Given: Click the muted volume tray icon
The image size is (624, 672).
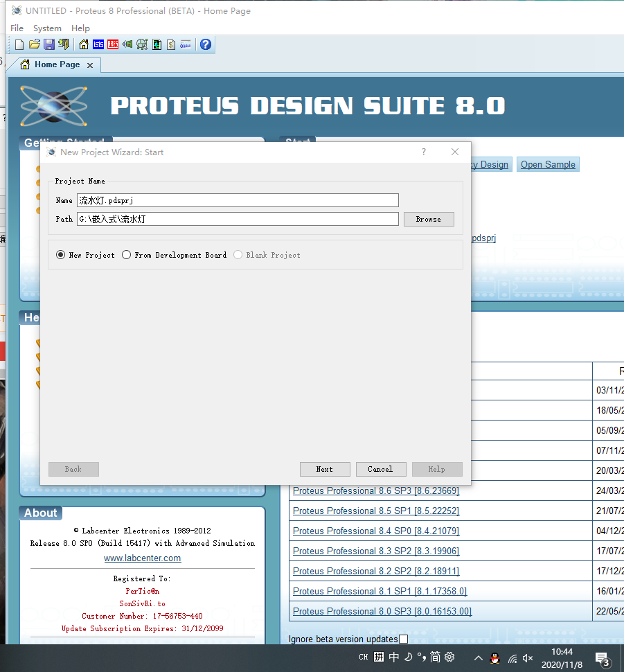Looking at the screenshot, I should (528, 658).
